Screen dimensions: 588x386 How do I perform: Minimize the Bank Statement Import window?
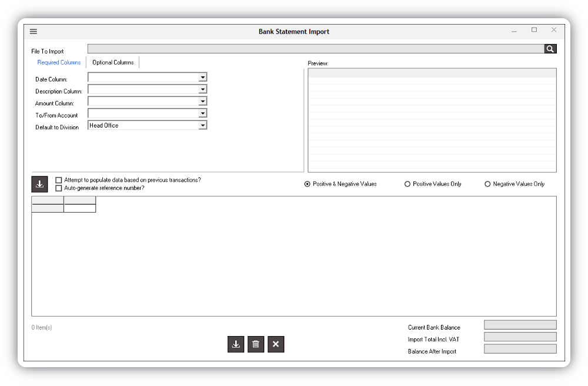point(514,32)
